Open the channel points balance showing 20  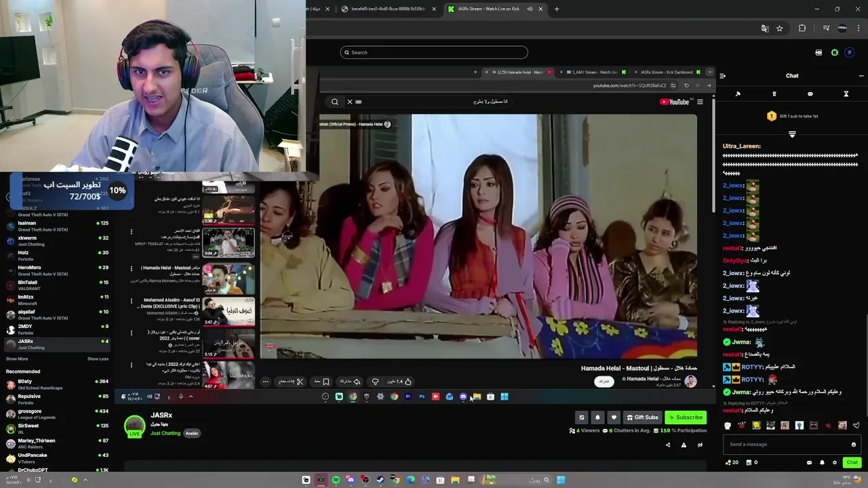click(x=732, y=462)
